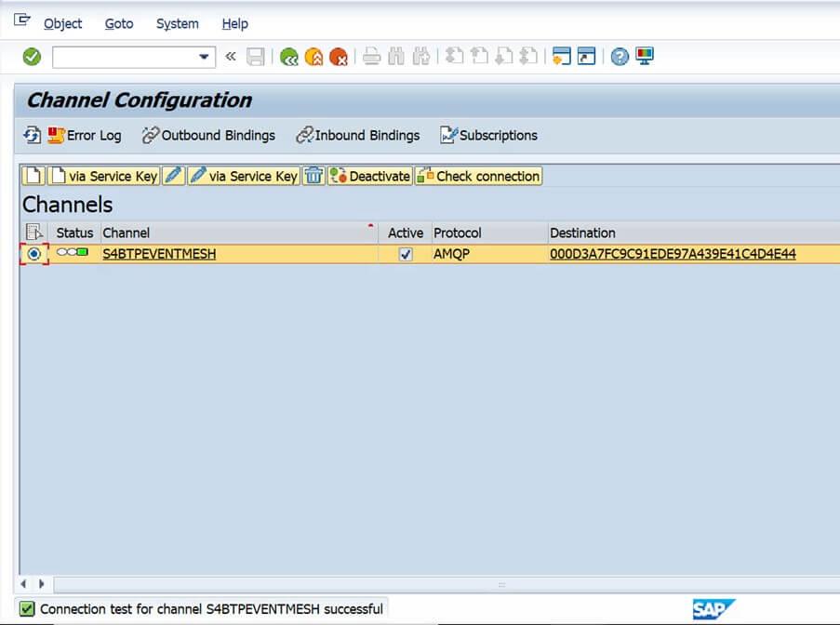
Task: Click the window menu icon beside Object
Action: [x=22, y=20]
